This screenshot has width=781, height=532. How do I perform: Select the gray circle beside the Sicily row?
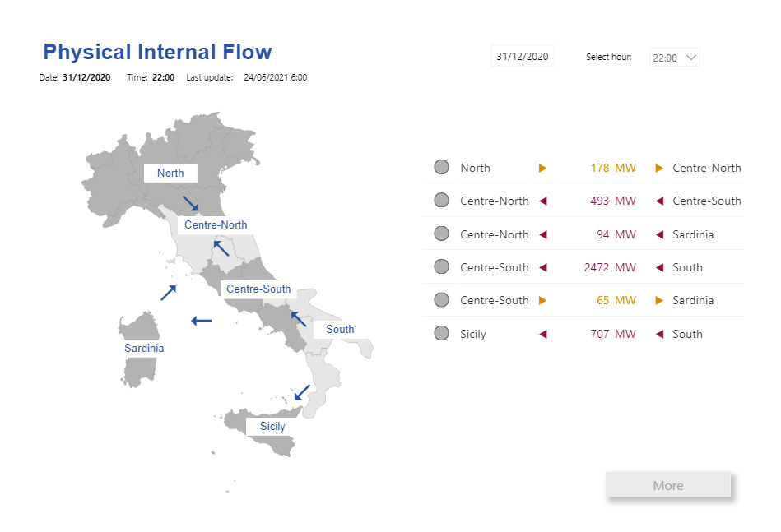coord(441,333)
